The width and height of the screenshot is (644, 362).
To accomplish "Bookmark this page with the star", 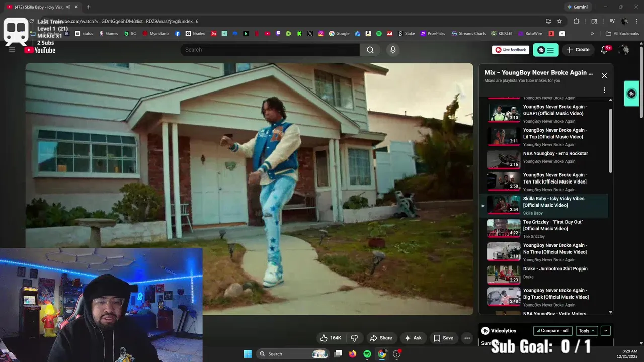I will (559, 21).
